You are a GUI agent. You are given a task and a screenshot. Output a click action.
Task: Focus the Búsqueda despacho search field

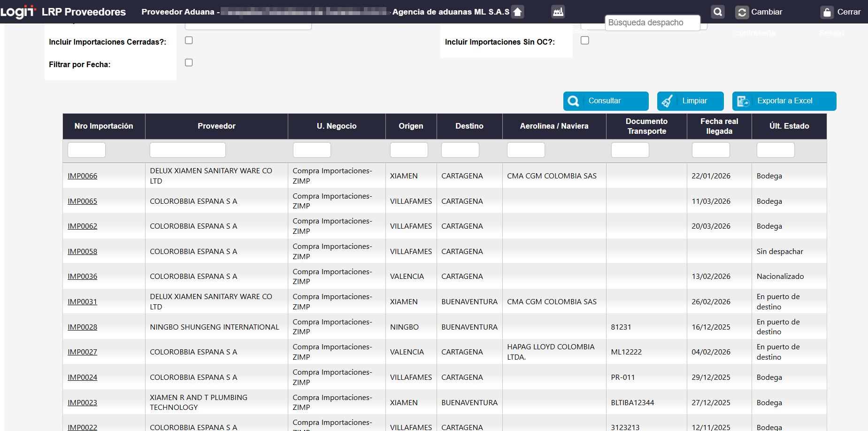[652, 23]
